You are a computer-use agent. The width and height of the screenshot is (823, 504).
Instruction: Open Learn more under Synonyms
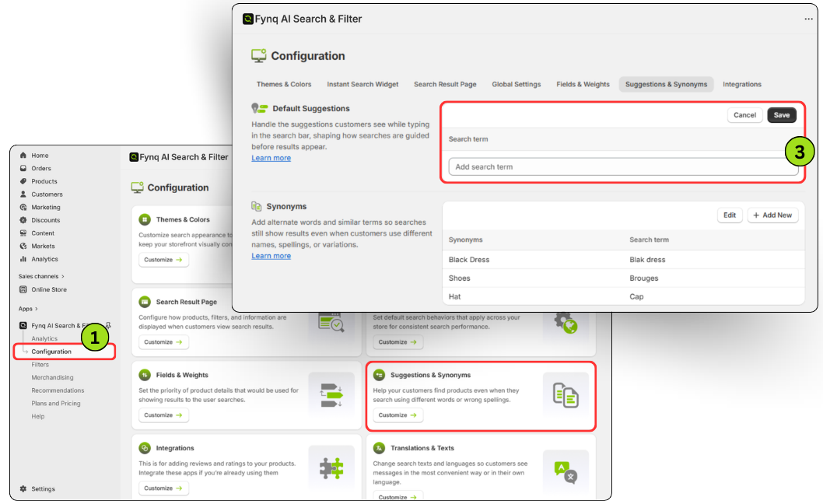tap(271, 256)
